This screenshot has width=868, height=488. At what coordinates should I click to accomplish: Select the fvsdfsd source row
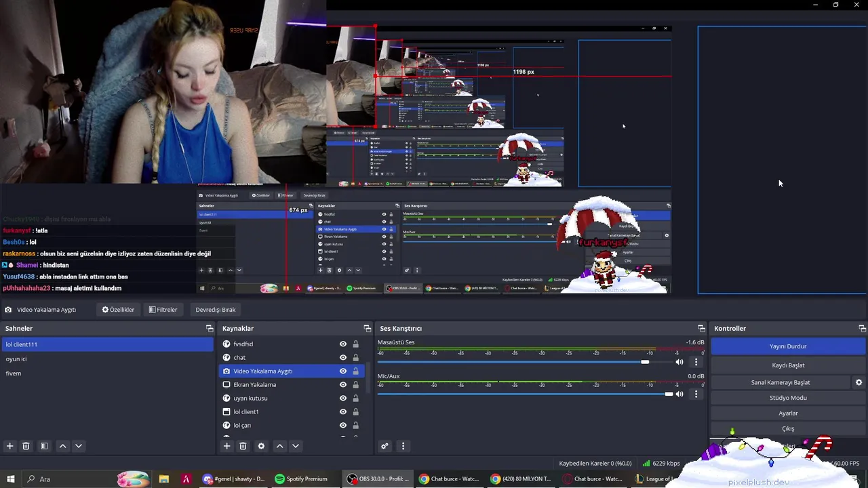(x=292, y=344)
